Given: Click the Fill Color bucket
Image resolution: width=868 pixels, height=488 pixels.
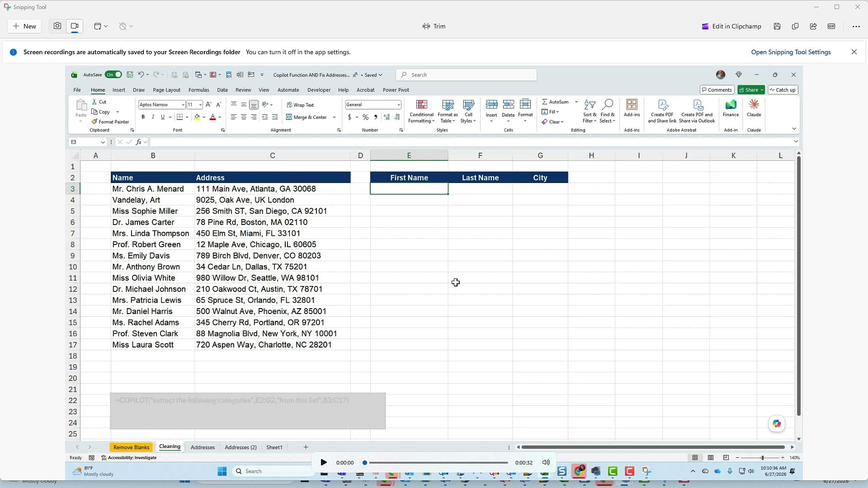Looking at the screenshot, I should coord(197,117).
